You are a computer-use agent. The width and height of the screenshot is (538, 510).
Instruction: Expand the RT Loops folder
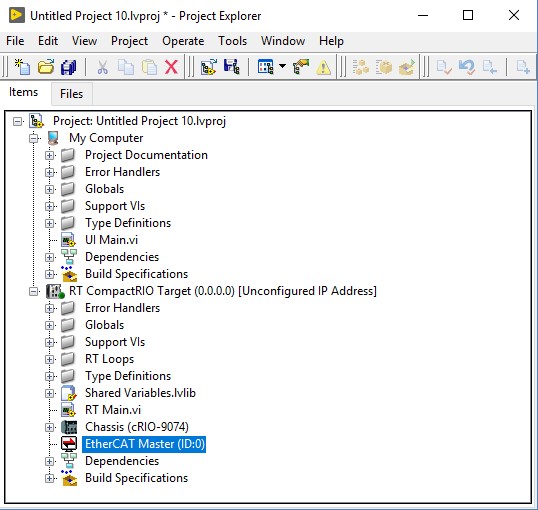[49, 359]
